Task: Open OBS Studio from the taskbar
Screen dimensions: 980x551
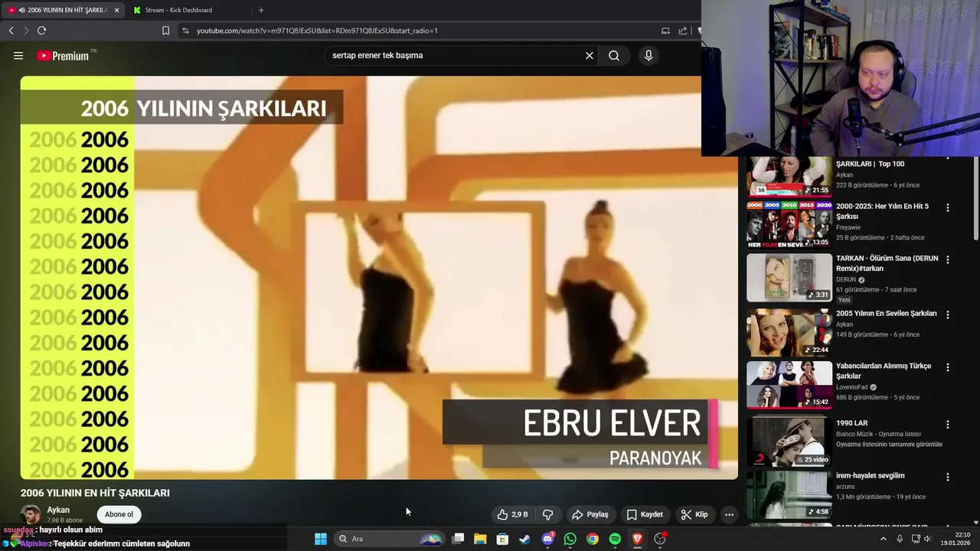Action: [x=660, y=539]
